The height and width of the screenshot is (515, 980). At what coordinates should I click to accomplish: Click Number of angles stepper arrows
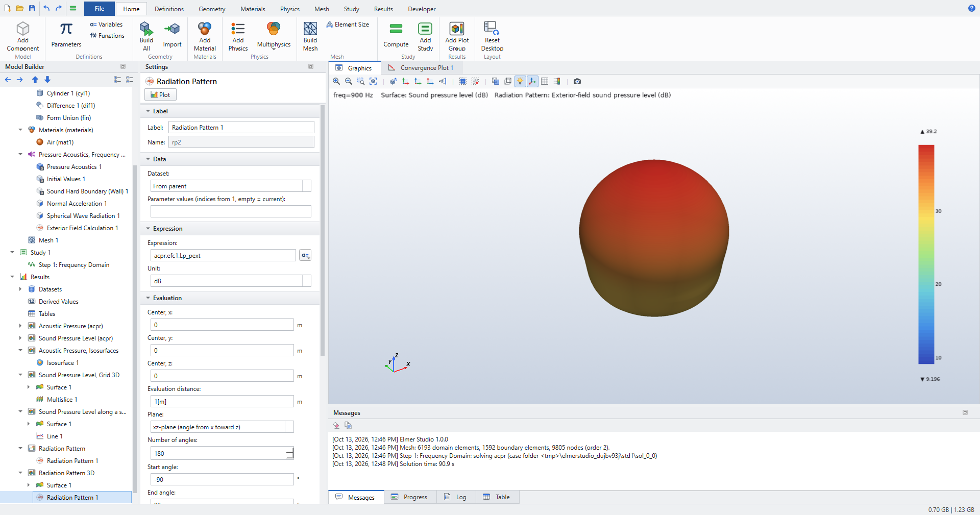tap(290, 453)
